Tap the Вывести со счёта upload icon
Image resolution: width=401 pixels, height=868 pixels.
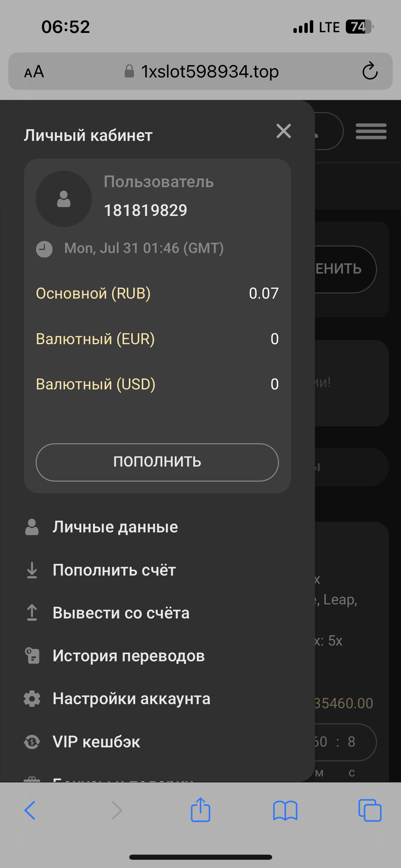pyautogui.click(x=32, y=613)
